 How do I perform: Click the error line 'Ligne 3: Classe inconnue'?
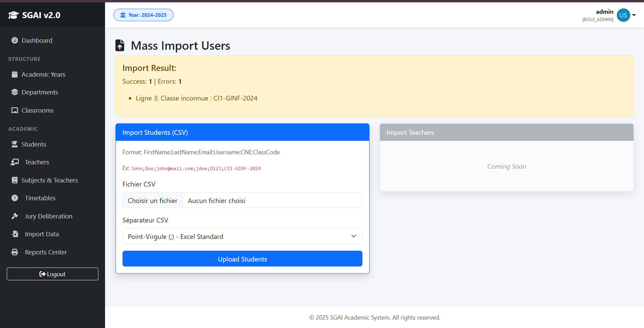(197, 98)
